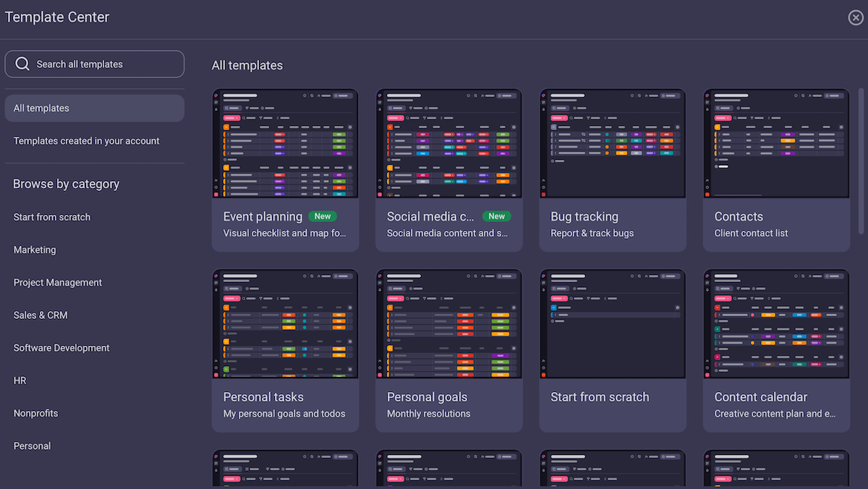Image resolution: width=868 pixels, height=489 pixels.
Task: Select the Bug tracking template card
Action: pyautogui.click(x=613, y=170)
